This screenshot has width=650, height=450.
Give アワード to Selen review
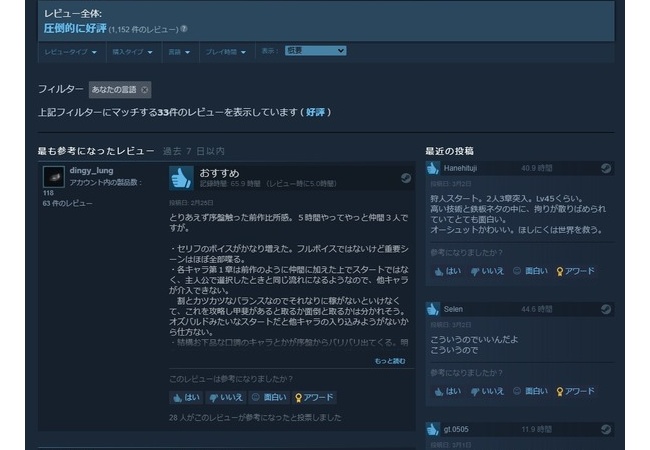[x=575, y=392]
